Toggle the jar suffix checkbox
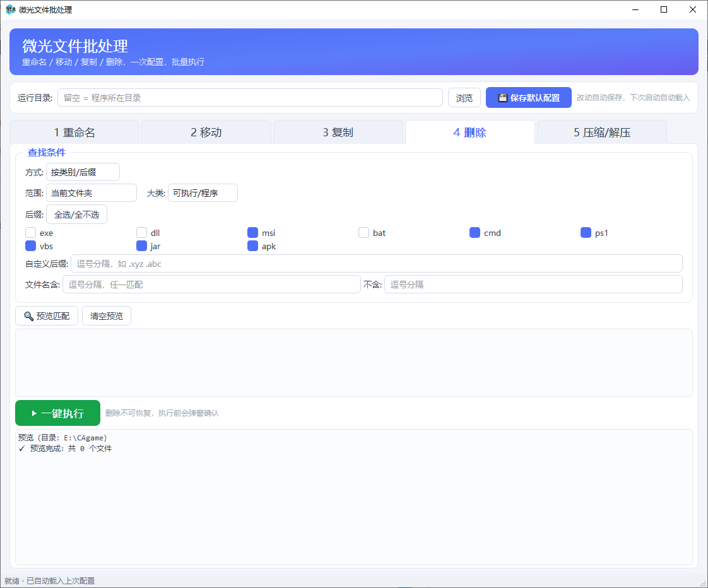 [x=142, y=245]
